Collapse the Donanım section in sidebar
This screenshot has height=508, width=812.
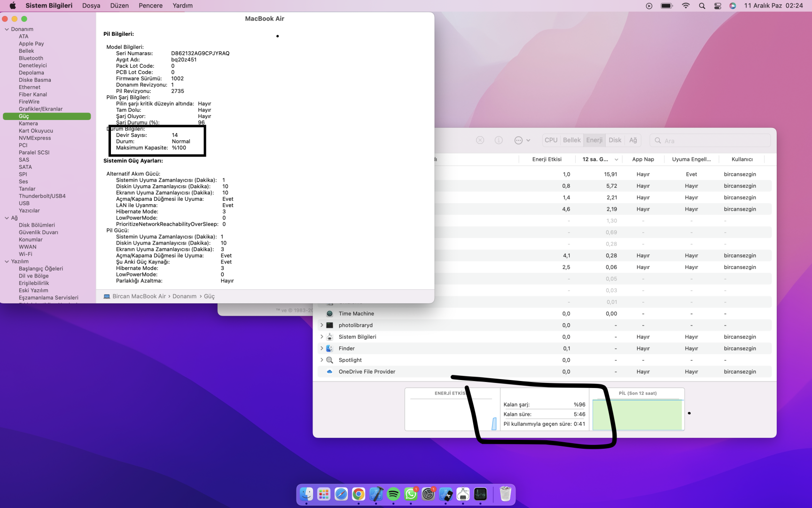pyautogui.click(x=7, y=29)
